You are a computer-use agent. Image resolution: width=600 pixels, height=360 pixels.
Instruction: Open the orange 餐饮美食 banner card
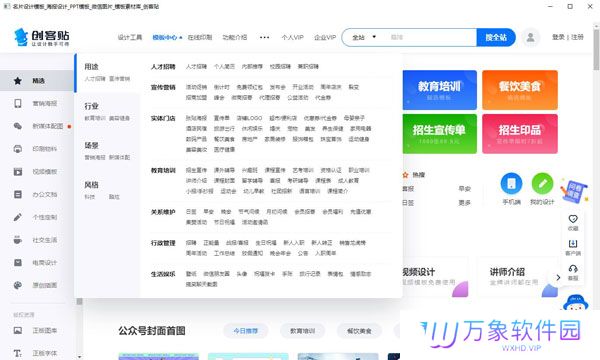click(x=520, y=90)
